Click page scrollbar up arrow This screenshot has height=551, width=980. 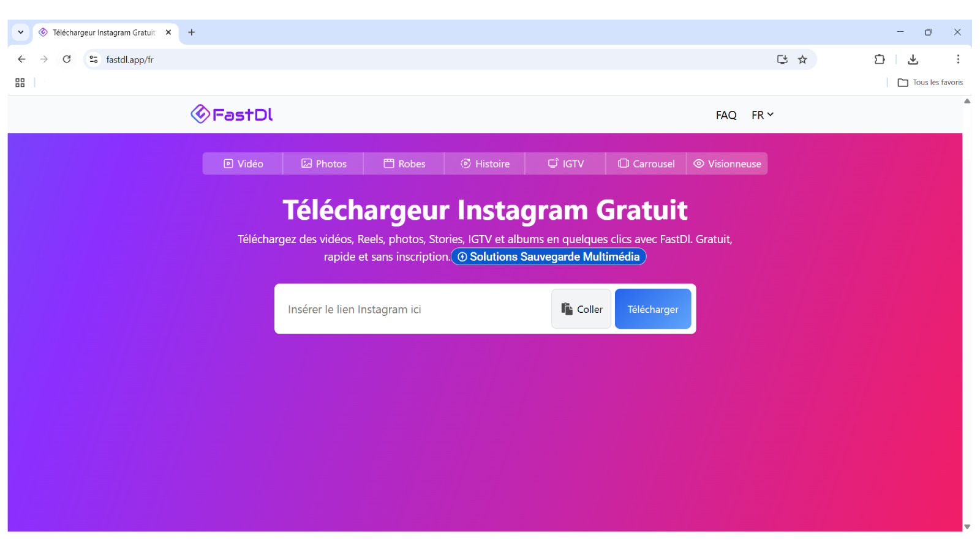[967, 101]
